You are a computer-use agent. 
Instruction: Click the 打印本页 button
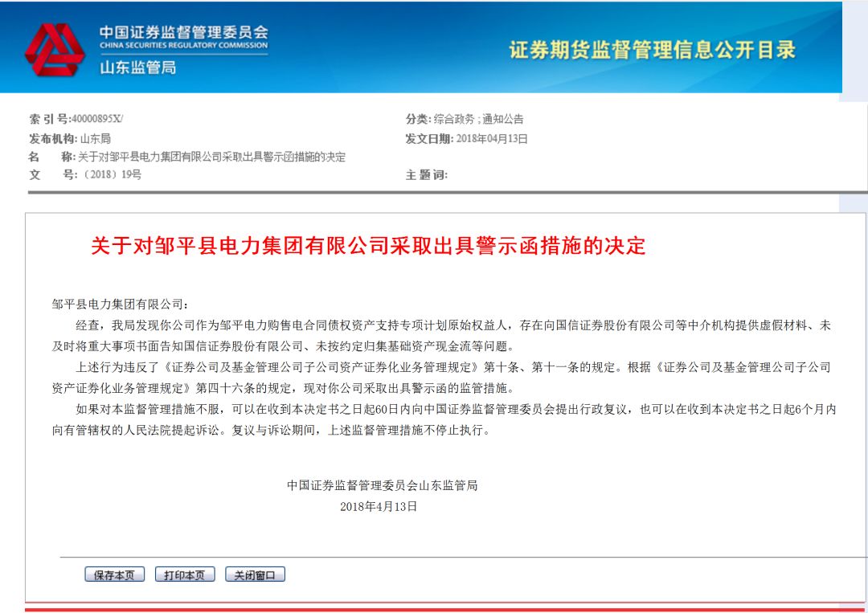(x=184, y=574)
